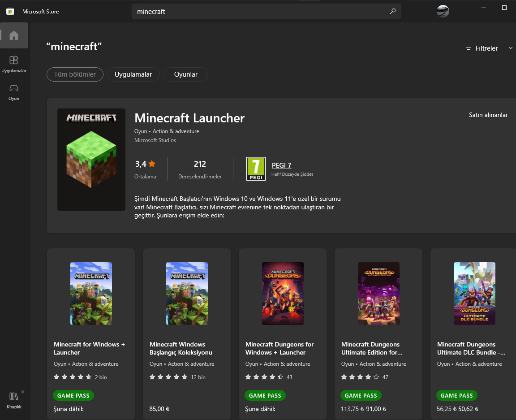Click the Microsoft Store logo icon
Image resolution: width=516 pixels, height=420 pixels.
click(x=10, y=11)
